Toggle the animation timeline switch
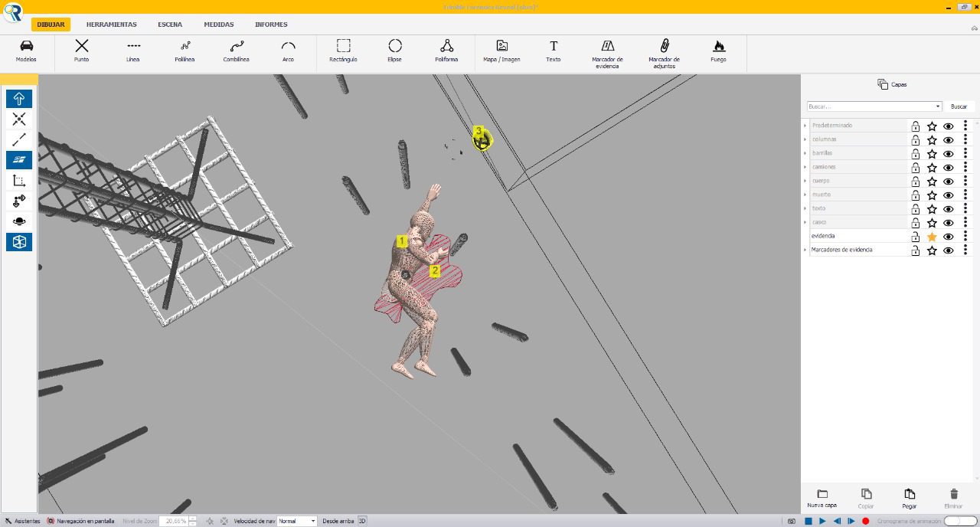 [960, 521]
